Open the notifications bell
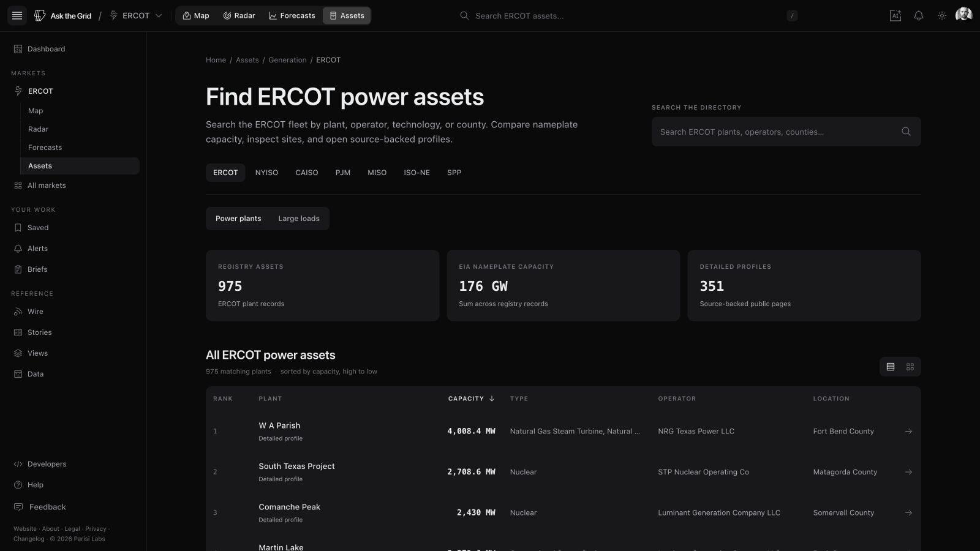The image size is (980, 551). (919, 16)
